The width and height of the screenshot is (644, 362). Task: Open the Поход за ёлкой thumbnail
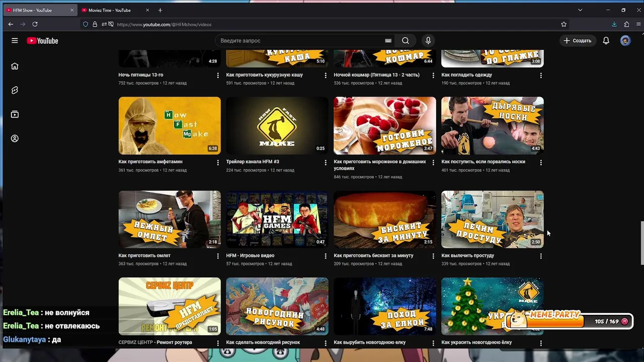point(385,306)
